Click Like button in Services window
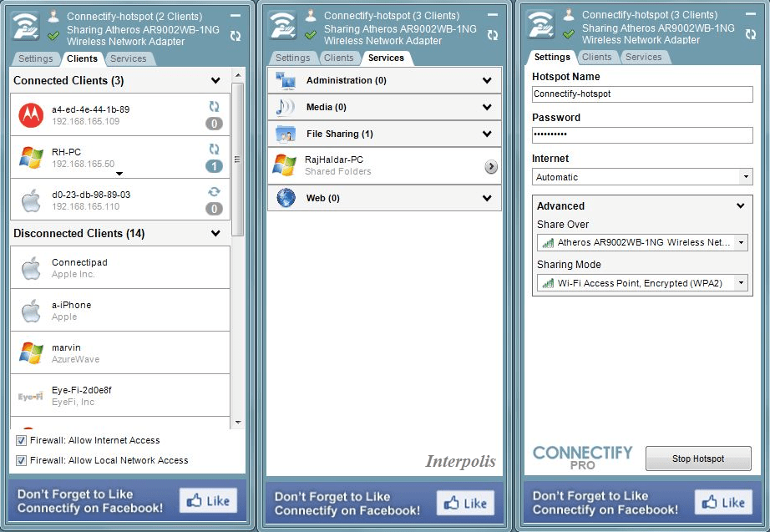 point(465,503)
